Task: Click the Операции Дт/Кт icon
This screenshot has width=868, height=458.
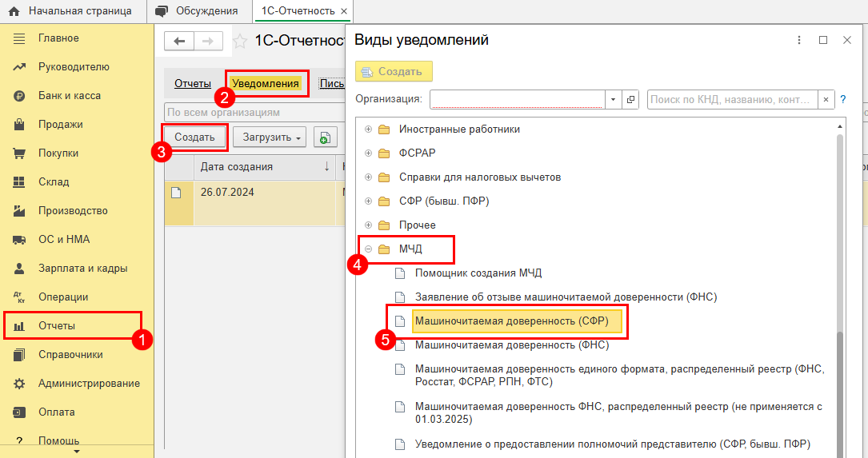Action: pos(19,297)
